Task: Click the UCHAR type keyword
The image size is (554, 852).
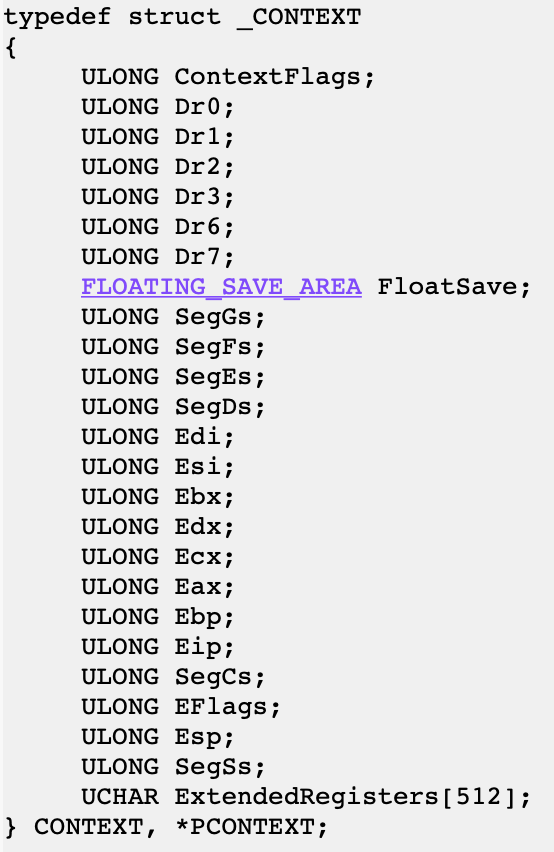Action: (120, 797)
